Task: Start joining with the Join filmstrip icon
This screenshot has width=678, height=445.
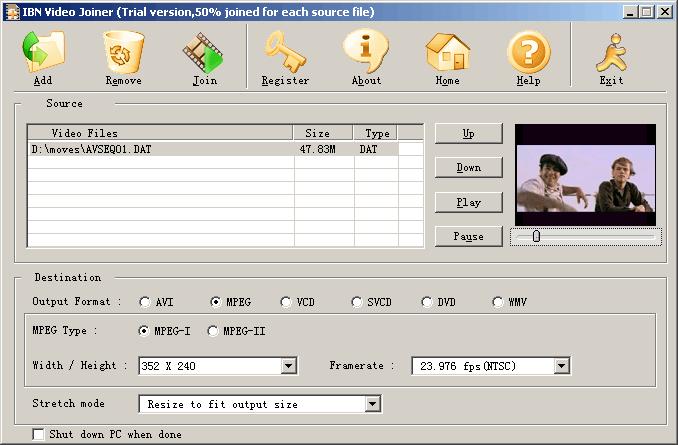Action: (x=203, y=52)
